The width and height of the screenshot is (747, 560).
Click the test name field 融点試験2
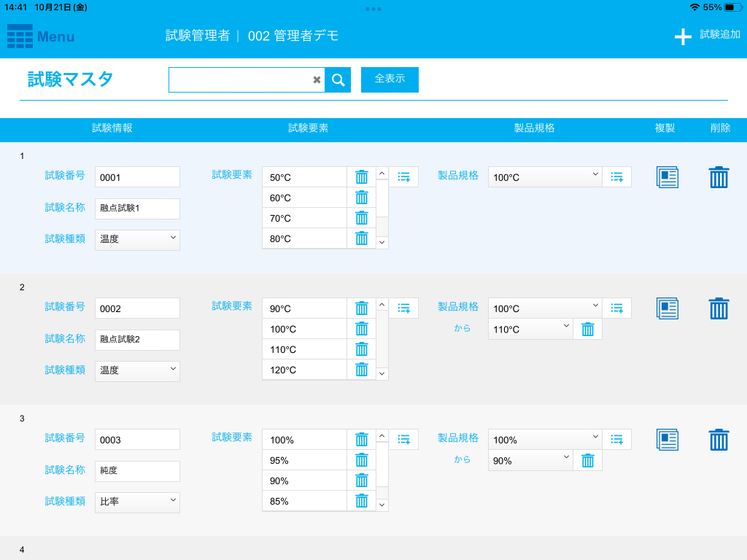click(x=137, y=340)
